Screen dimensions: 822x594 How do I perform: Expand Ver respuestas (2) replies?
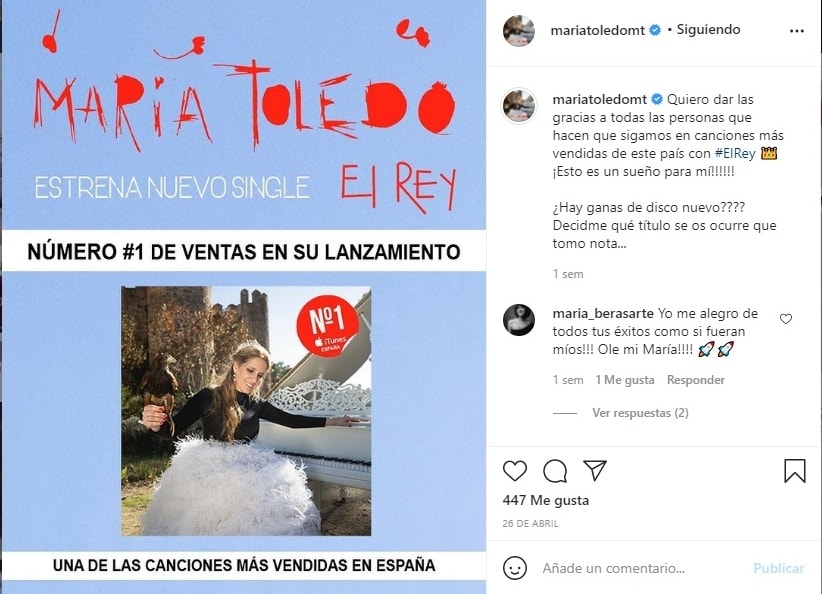[640, 413]
